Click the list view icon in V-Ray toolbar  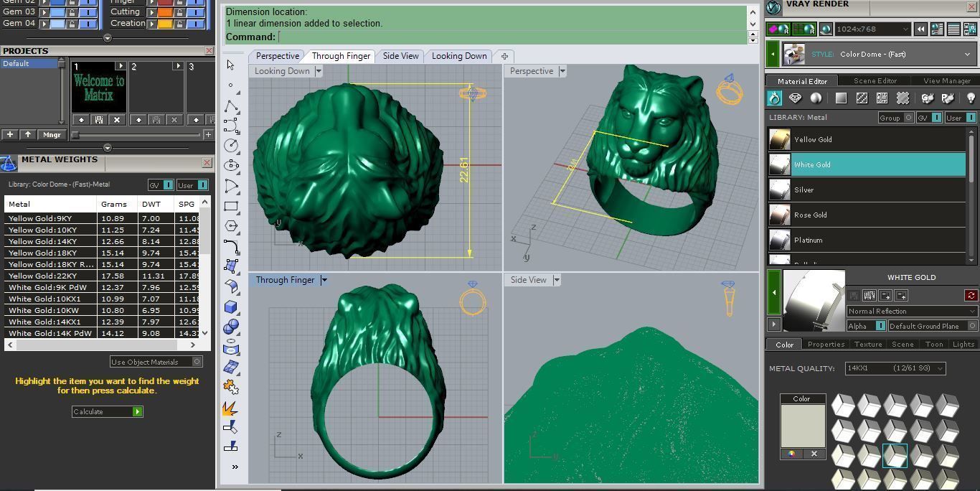pos(953,29)
